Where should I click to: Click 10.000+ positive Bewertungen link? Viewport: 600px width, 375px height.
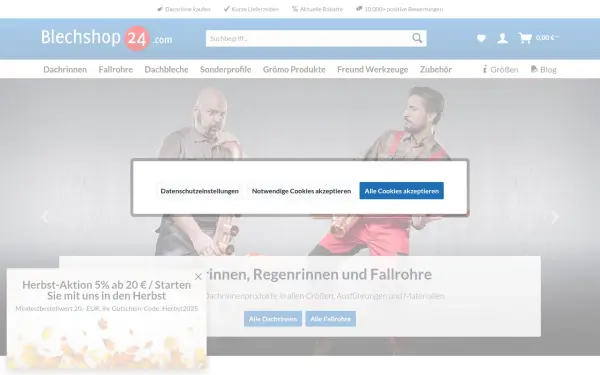[399, 9]
